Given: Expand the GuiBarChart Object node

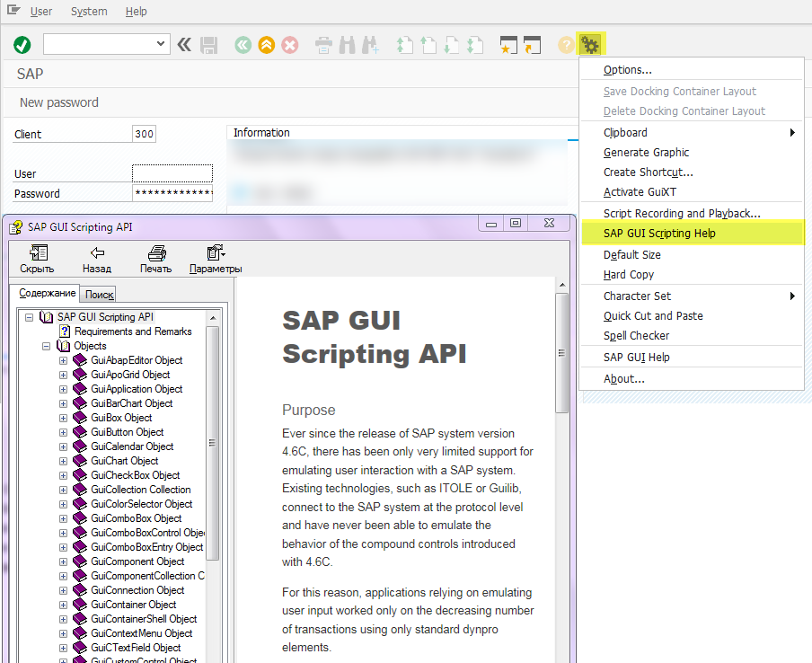Looking at the screenshot, I should click(x=63, y=403).
